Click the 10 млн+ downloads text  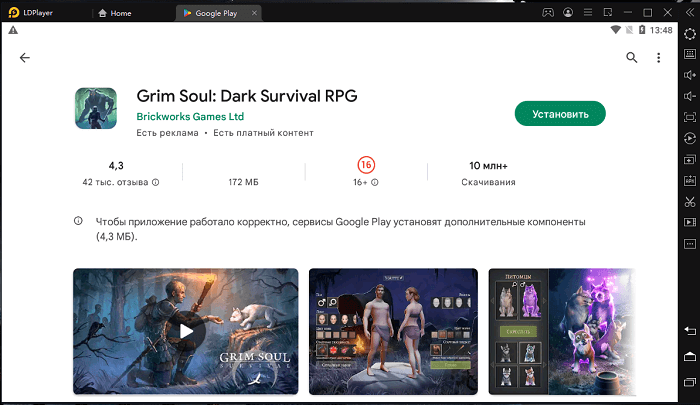tap(488, 166)
